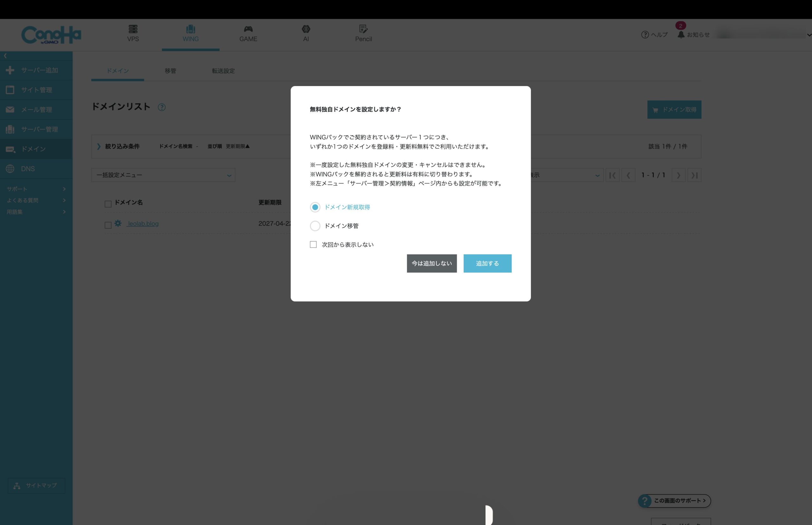Click the help icon beside ドメインリスト

[162, 107]
